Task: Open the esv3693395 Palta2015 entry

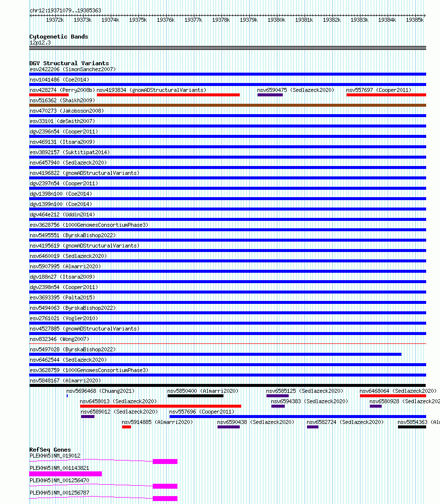Action: pyautogui.click(x=62, y=297)
